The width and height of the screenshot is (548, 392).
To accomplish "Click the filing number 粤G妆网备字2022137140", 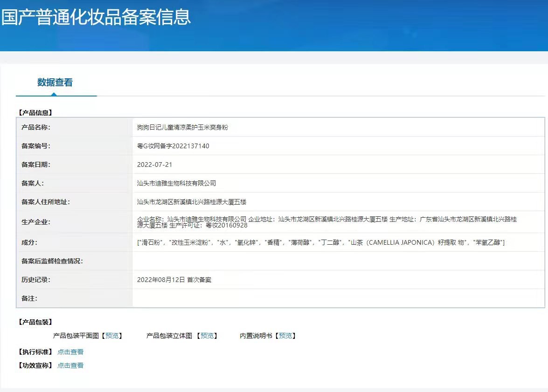I will [x=173, y=146].
